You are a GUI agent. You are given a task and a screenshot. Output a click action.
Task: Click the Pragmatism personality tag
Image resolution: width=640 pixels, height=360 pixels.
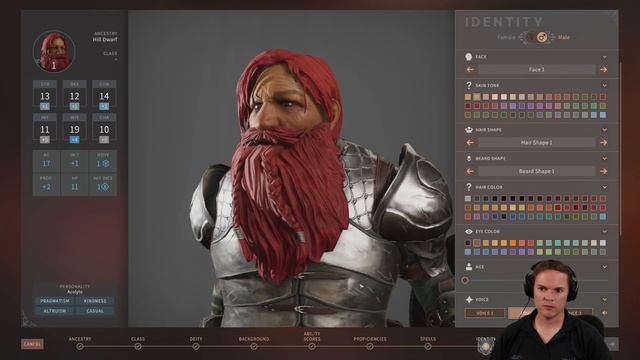click(55, 301)
